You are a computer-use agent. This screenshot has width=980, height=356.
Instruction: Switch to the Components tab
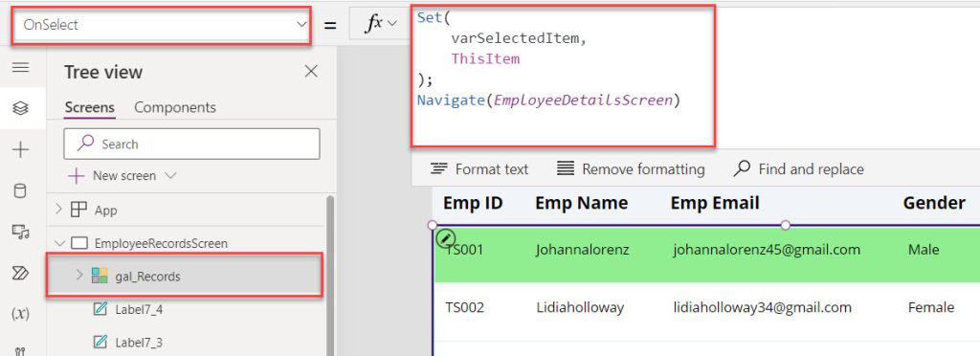point(175,107)
